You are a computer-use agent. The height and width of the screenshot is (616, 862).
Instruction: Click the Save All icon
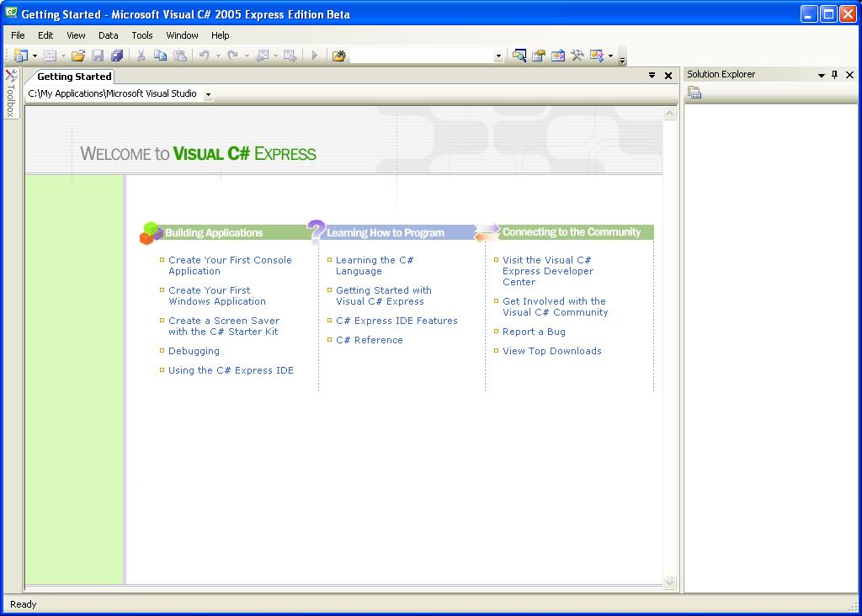click(117, 56)
